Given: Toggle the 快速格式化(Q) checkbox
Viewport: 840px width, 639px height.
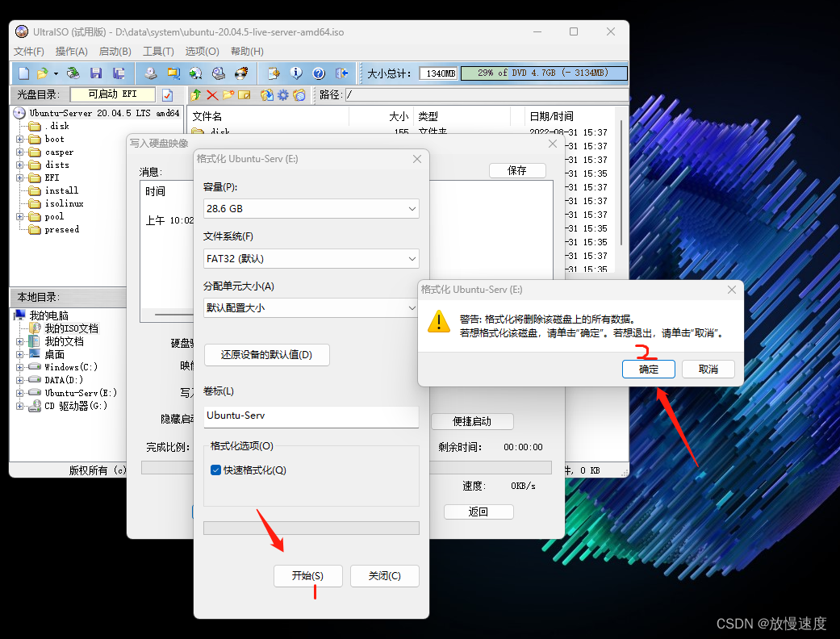Looking at the screenshot, I should coord(216,470).
